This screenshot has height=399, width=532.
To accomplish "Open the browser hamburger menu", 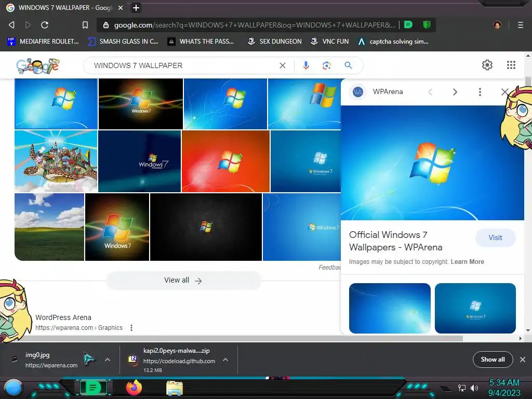I will [520, 25].
